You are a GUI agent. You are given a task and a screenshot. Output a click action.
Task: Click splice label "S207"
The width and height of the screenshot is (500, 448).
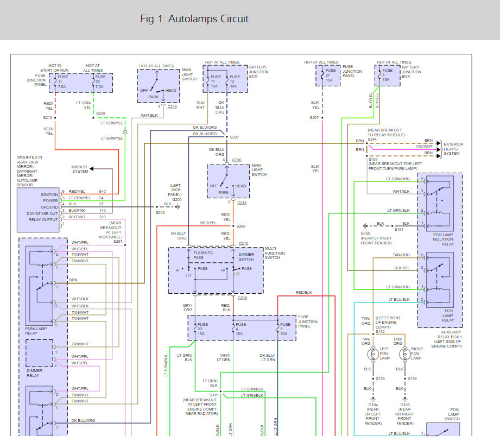314,118
